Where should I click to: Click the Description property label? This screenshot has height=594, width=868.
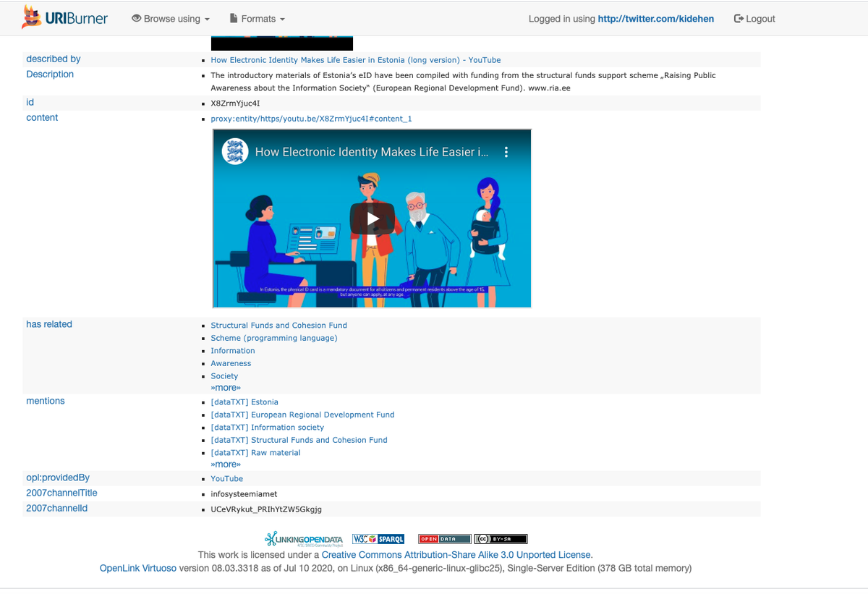(50, 75)
